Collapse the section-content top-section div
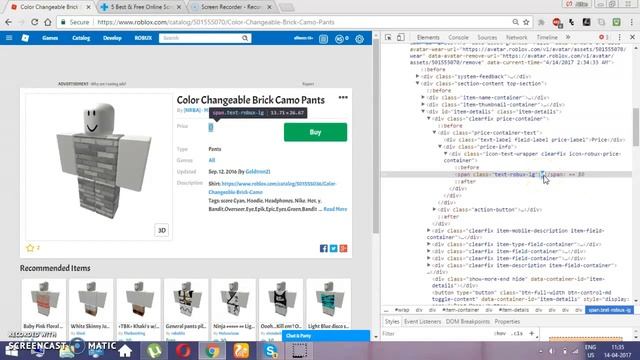The width and height of the screenshot is (640, 360). pyautogui.click(x=418, y=83)
